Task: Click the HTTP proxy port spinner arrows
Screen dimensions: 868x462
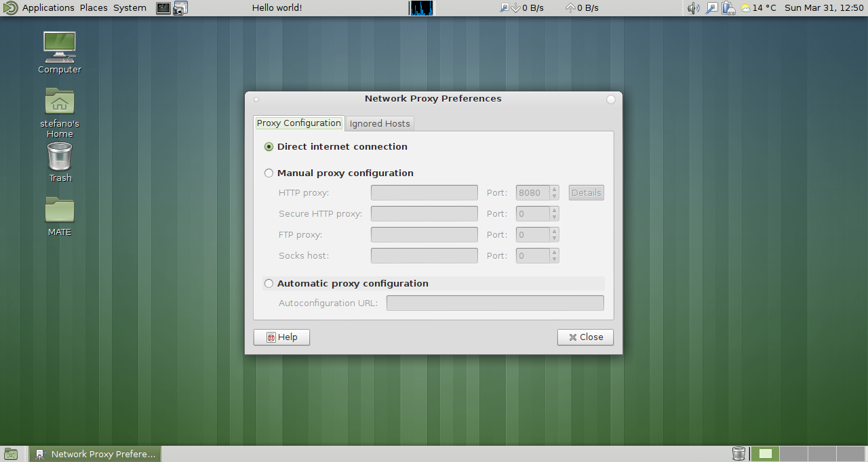Action: (554, 193)
